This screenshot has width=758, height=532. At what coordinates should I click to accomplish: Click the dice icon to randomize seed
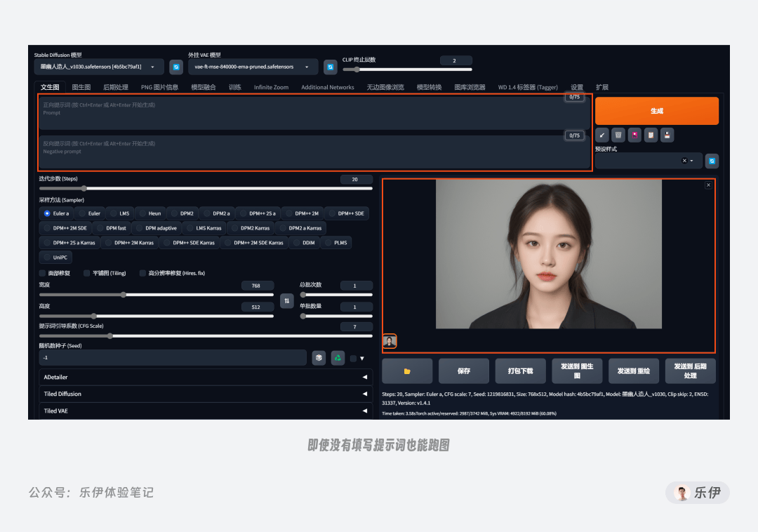click(319, 357)
